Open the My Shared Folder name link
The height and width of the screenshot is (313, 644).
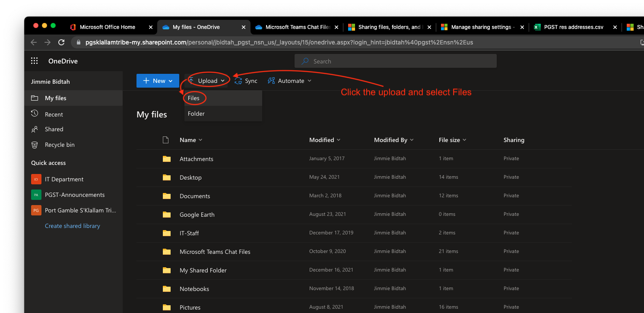tap(203, 270)
